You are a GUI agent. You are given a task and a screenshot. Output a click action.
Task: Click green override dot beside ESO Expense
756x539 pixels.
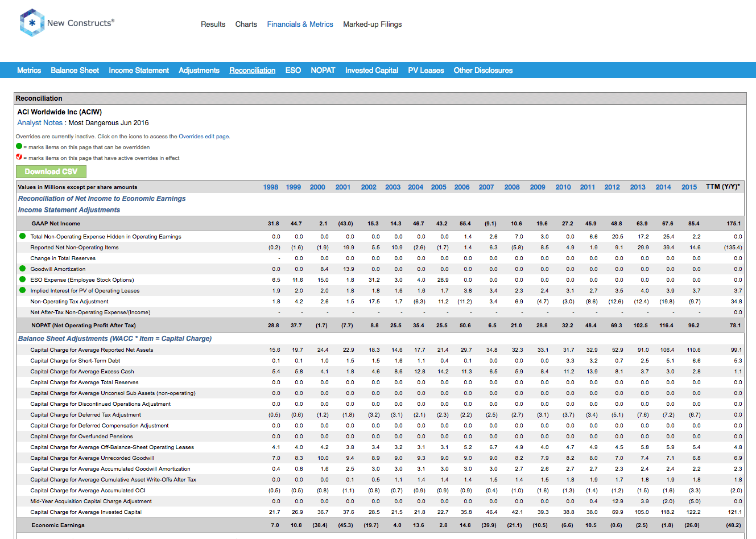(x=23, y=279)
